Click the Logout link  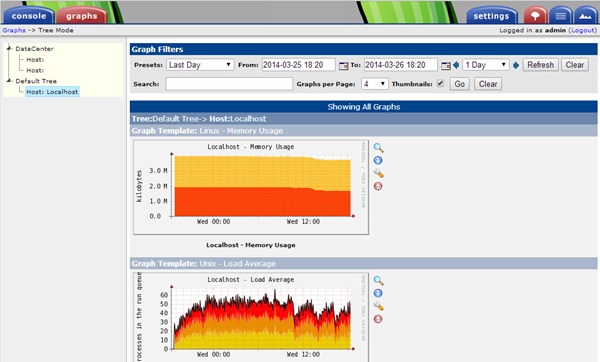[583, 30]
